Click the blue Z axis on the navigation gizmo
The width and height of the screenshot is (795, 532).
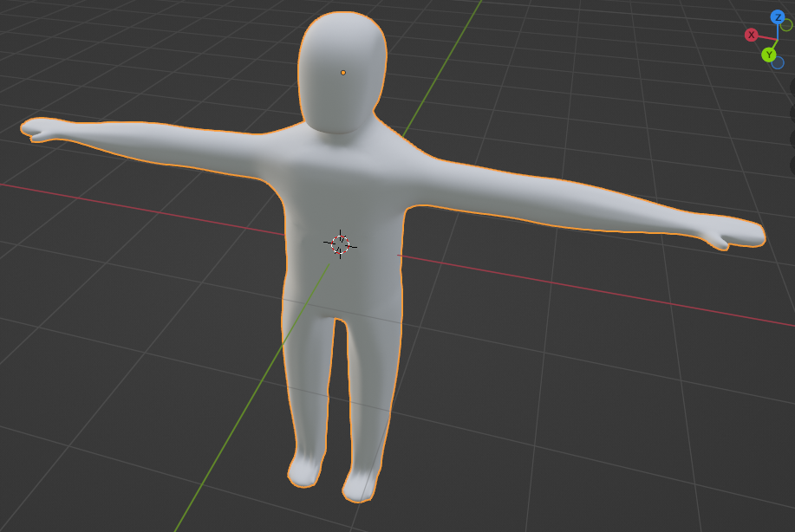point(778,16)
